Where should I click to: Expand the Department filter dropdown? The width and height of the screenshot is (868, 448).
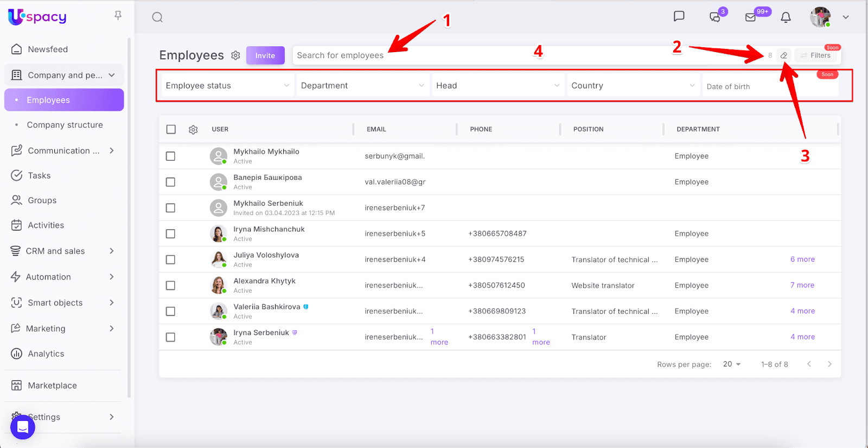[x=362, y=86]
